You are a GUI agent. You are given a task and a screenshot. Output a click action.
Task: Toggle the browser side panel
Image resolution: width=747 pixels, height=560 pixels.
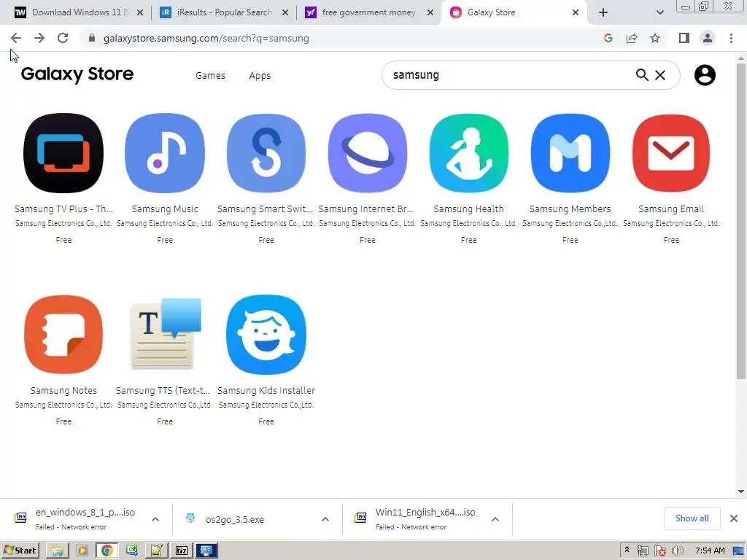[x=684, y=38]
